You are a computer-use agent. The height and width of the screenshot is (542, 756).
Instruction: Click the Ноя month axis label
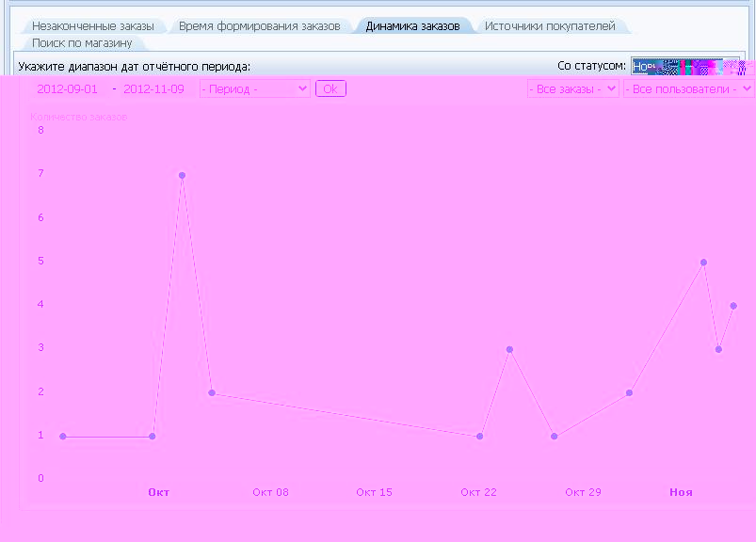[681, 492]
